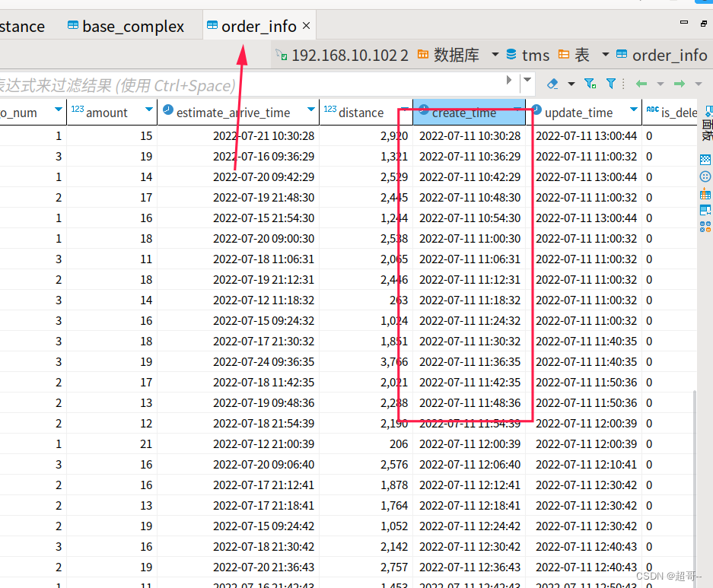Minimize the editor area panel
Screen dimensions: 713x588
tap(684, 22)
